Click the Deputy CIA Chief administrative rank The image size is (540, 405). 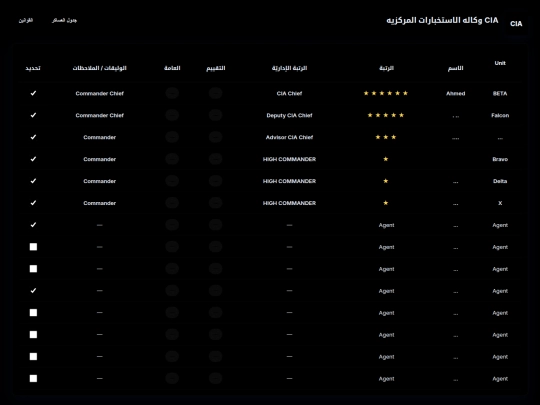pos(289,115)
